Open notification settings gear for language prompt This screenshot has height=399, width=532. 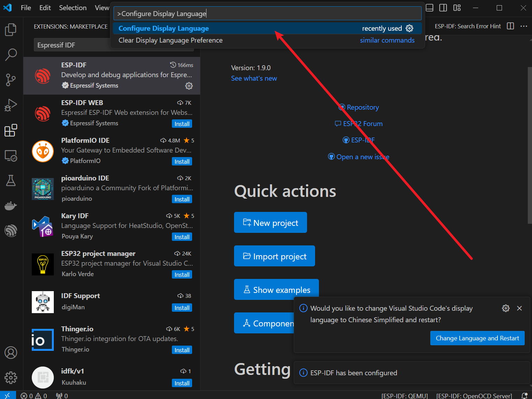506,308
